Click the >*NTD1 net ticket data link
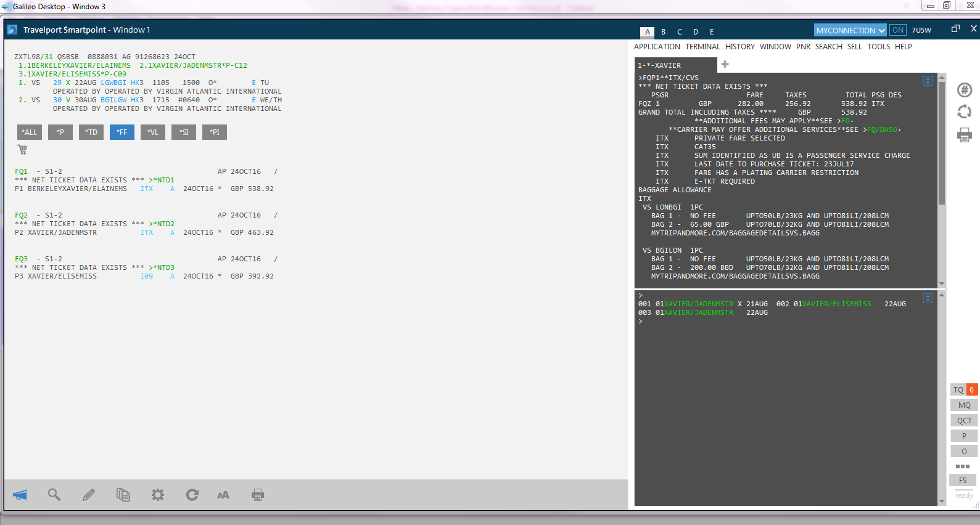Image resolution: width=980 pixels, height=525 pixels. click(162, 180)
